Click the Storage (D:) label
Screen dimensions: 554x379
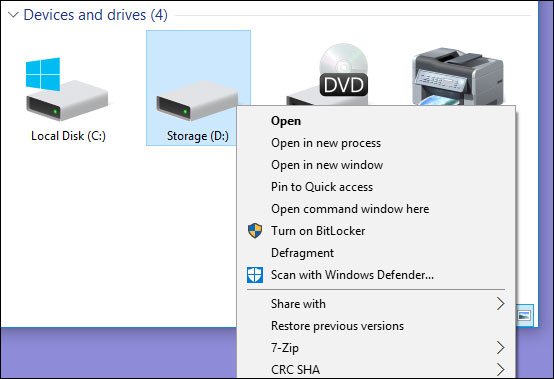tap(198, 136)
